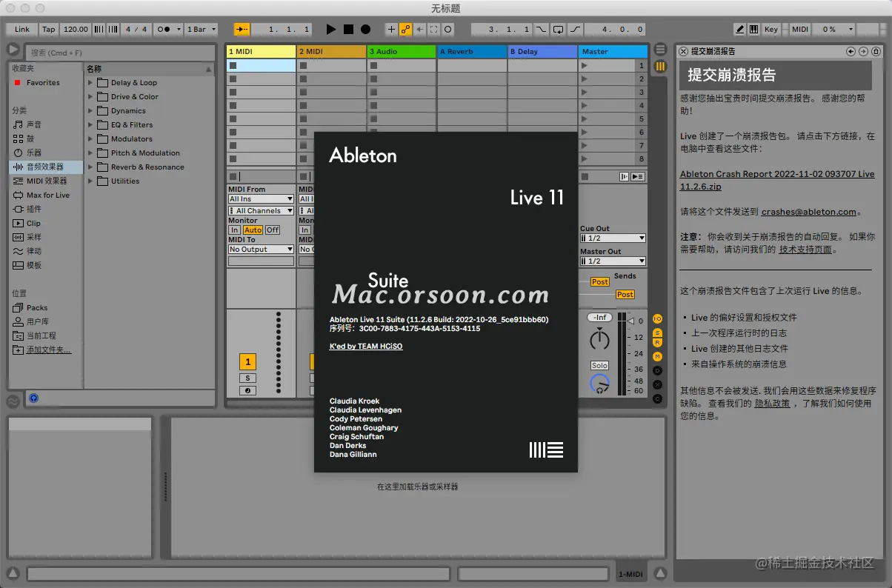The width and height of the screenshot is (892, 588).
Task: Open track 1 No Output dropdown
Action: tap(261, 250)
